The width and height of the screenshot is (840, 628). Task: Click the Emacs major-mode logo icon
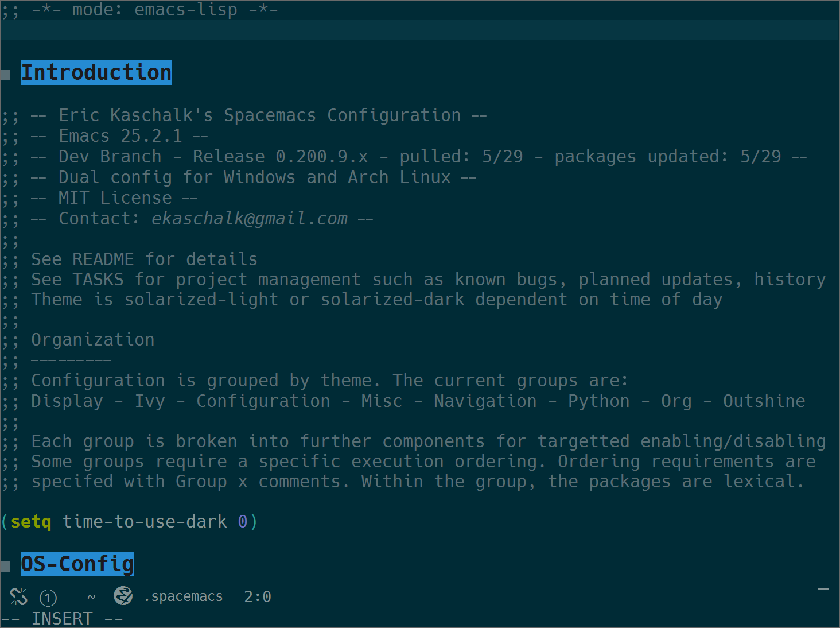point(123,596)
